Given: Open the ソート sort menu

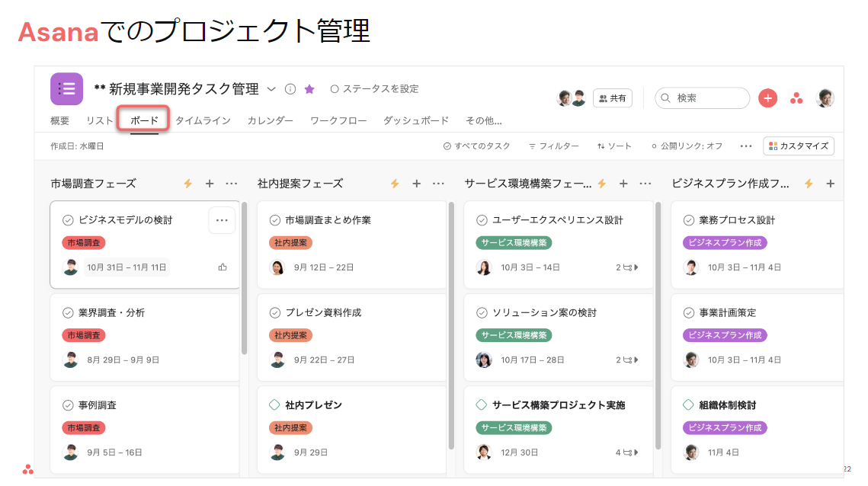Looking at the screenshot, I should pyautogui.click(x=614, y=146).
